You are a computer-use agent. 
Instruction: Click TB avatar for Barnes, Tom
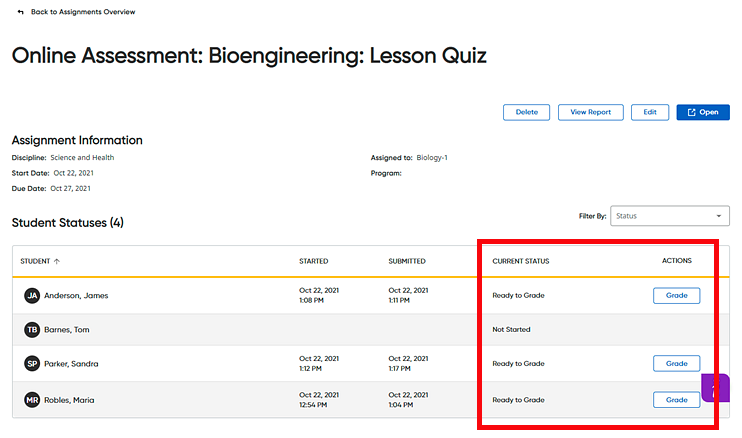32,330
